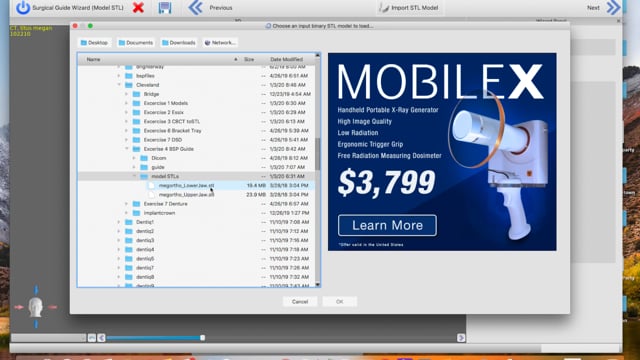Expand the Dicom folder

coord(134,158)
